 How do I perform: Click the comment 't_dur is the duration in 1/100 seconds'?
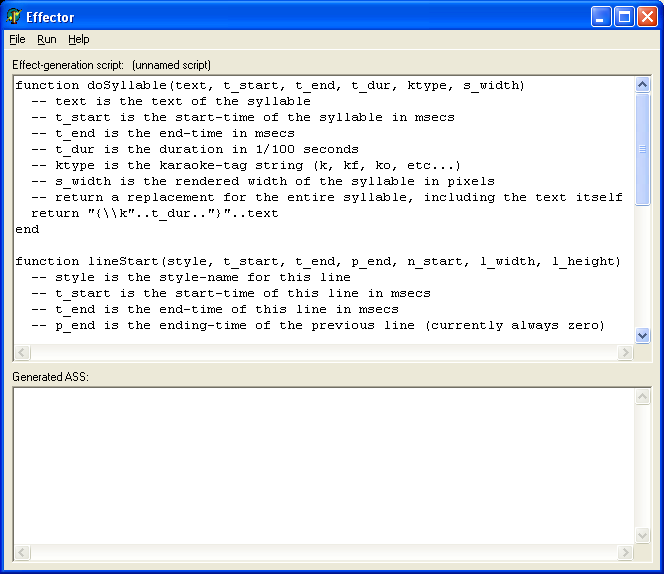tap(195, 150)
